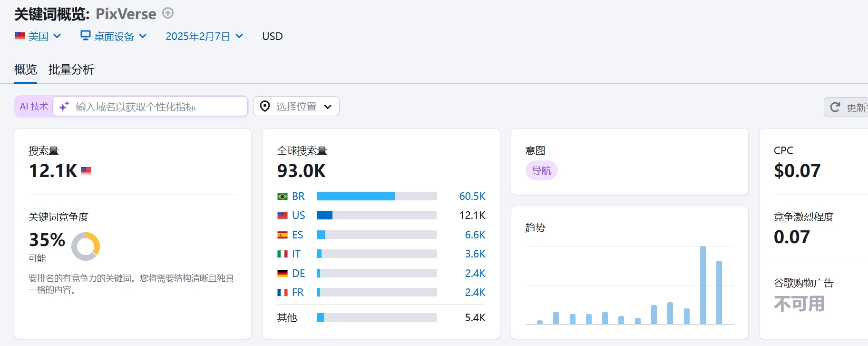Open the 2025年2月7日 date dropdown

click(x=205, y=36)
